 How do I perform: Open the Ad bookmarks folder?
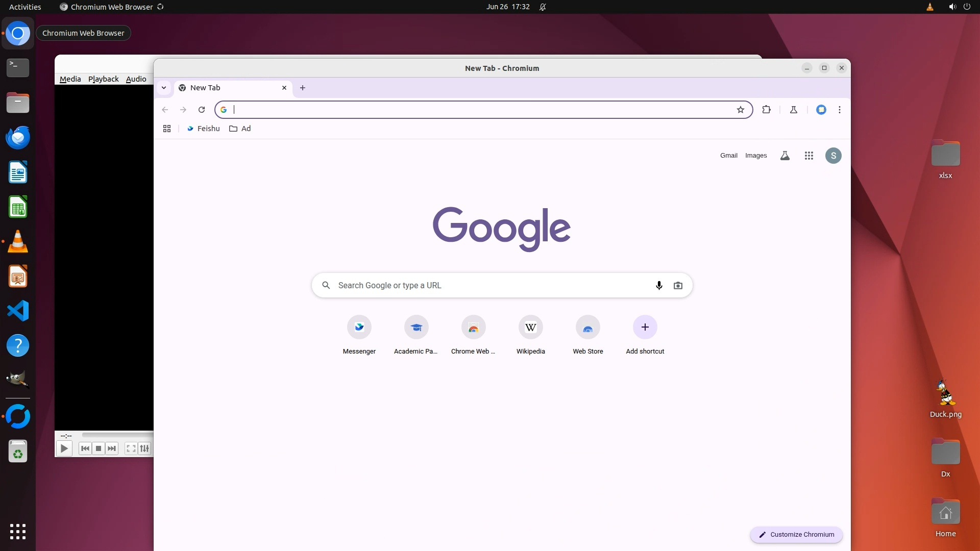point(240,129)
